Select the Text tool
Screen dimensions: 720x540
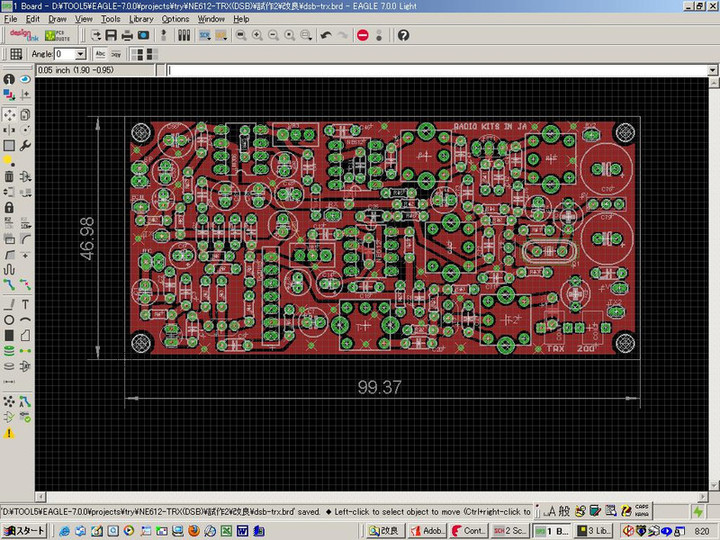tap(25, 303)
